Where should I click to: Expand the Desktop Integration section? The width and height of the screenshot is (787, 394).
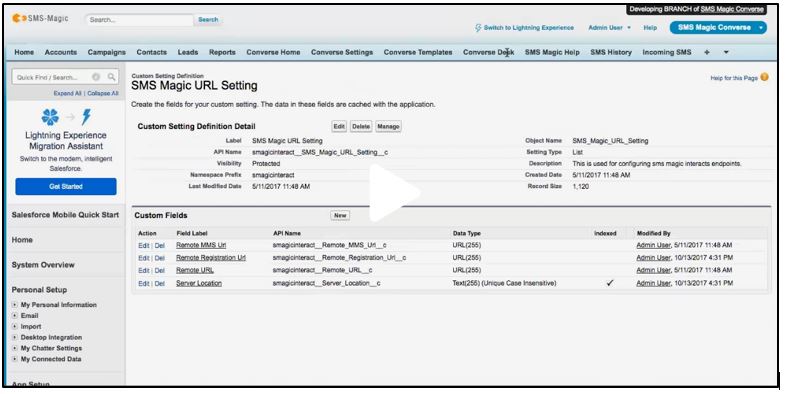point(15,337)
